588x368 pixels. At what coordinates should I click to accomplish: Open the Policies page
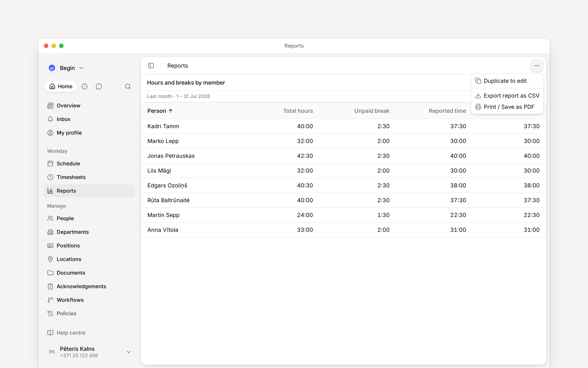click(x=89, y=313)
